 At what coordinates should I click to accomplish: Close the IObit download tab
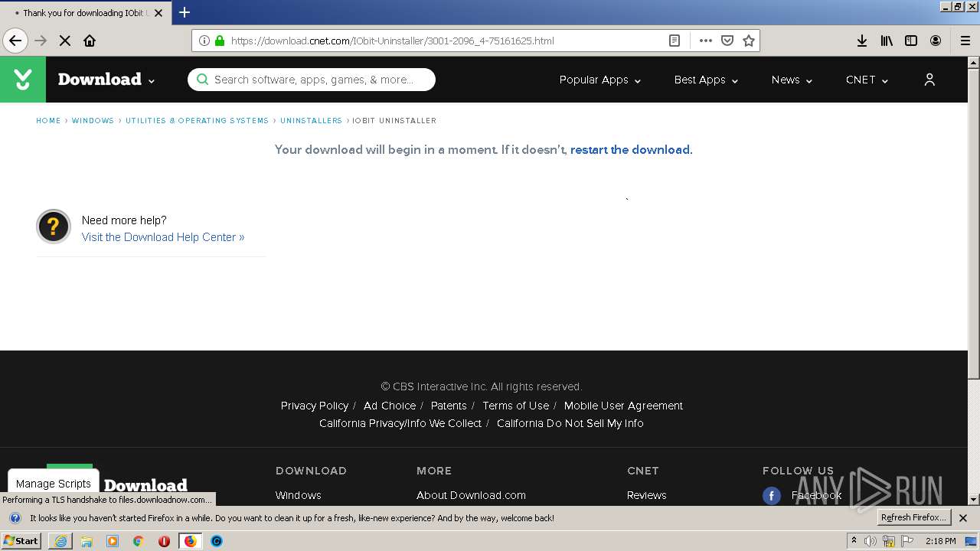tap(158, 13)
